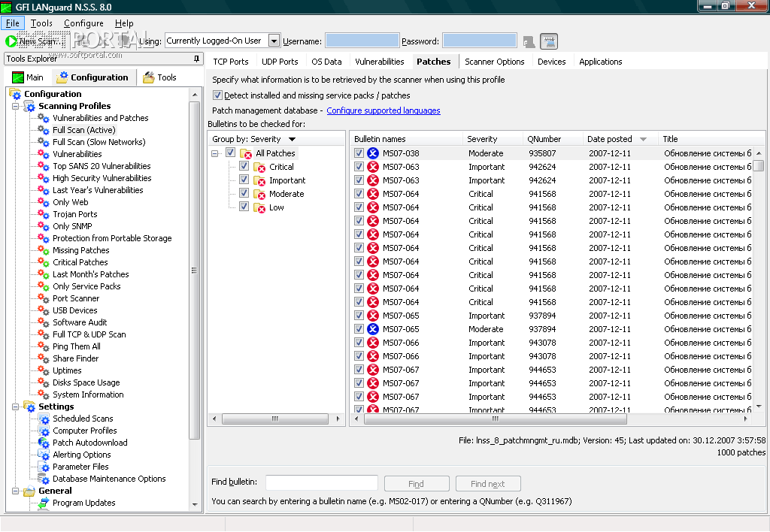Click the General folder icon in tree
770x532 pixels.
tap(29, 491)
